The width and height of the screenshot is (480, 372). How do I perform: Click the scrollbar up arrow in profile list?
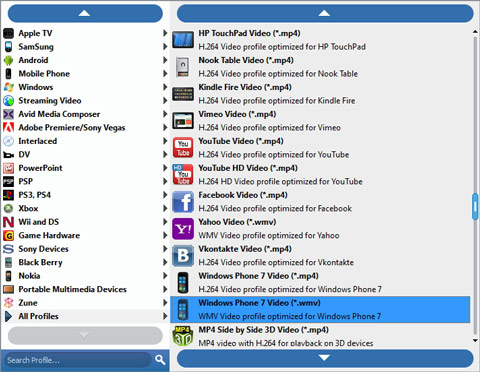click(x=475, y=32)
